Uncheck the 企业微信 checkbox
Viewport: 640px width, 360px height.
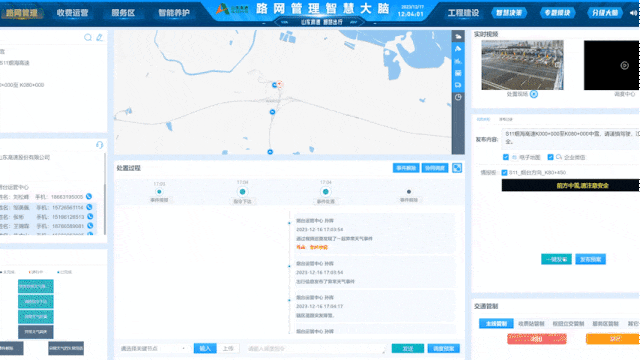pos(550,157)
